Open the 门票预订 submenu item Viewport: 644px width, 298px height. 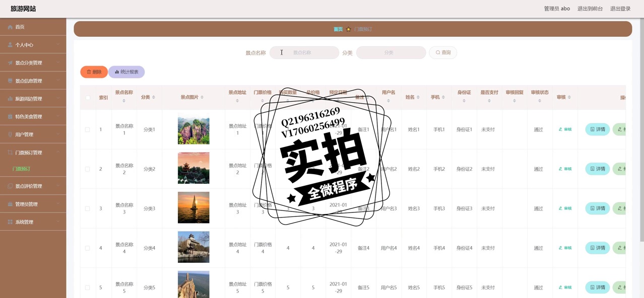click(22, 169)
